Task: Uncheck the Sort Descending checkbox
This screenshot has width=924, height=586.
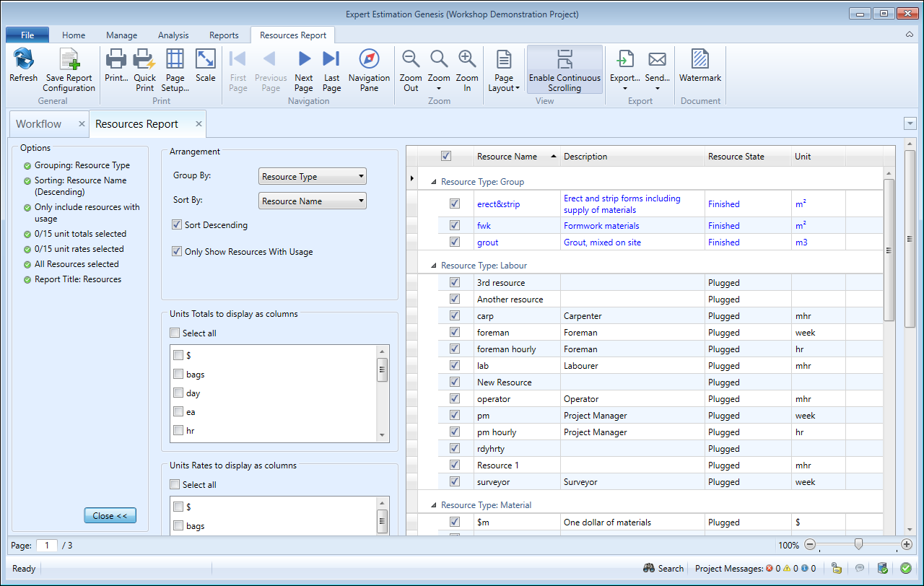Action: pos(177,225)
